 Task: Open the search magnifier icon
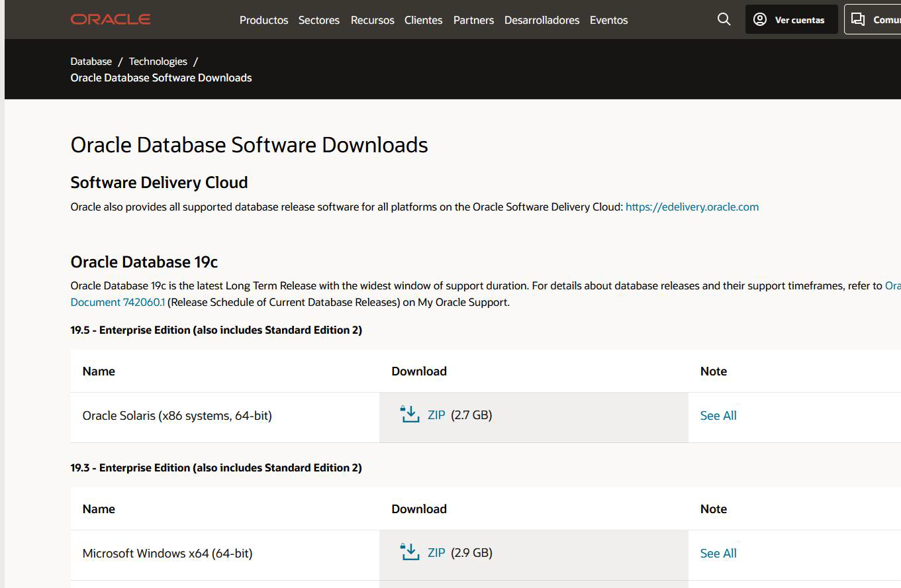coord(724,19)
